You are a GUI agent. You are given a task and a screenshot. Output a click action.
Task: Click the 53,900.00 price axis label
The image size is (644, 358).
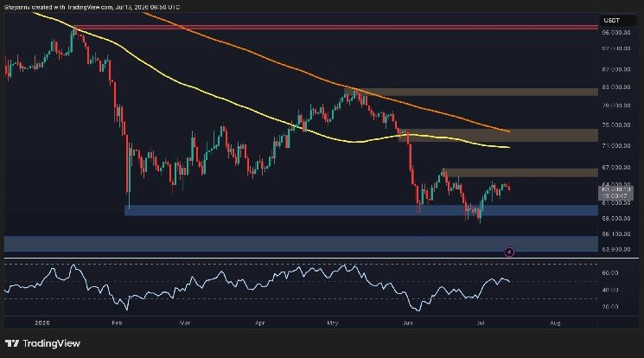(x=616, y=249)
